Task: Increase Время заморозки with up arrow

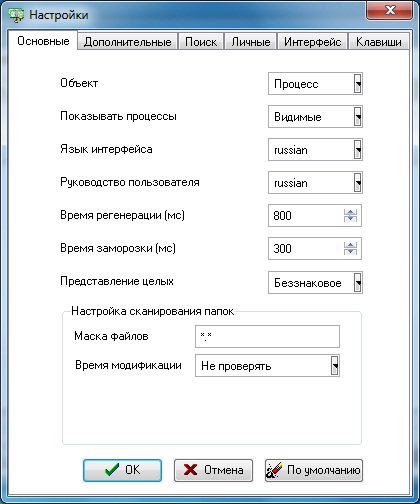Action: (x=350, y=245)
